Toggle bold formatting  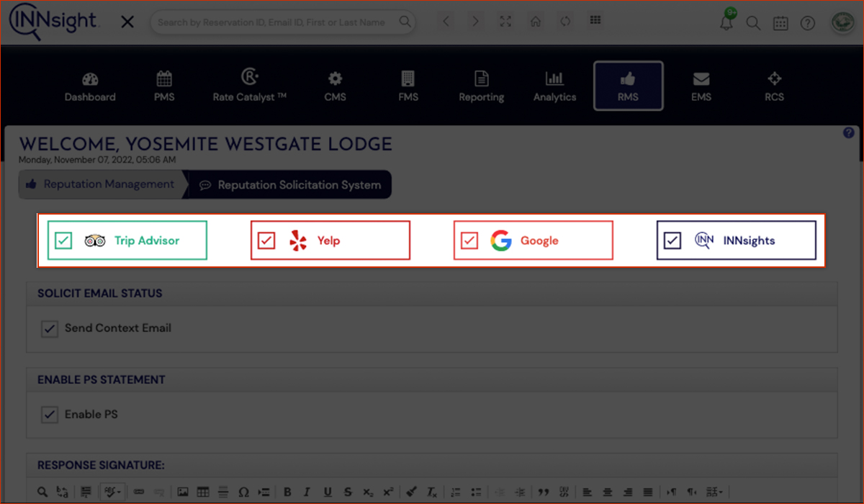287,492
